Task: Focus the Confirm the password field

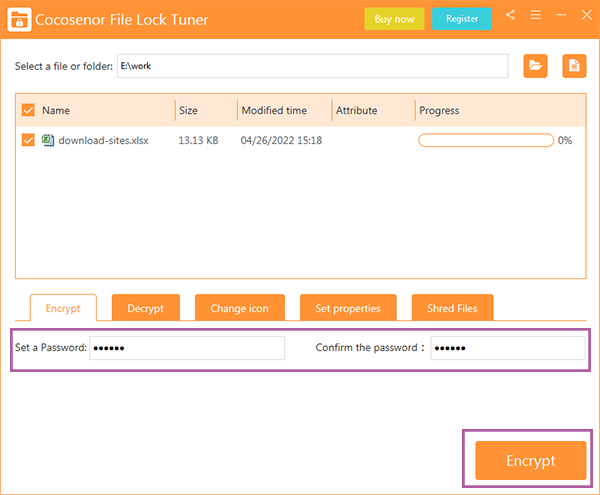Action: pos(508,348)
